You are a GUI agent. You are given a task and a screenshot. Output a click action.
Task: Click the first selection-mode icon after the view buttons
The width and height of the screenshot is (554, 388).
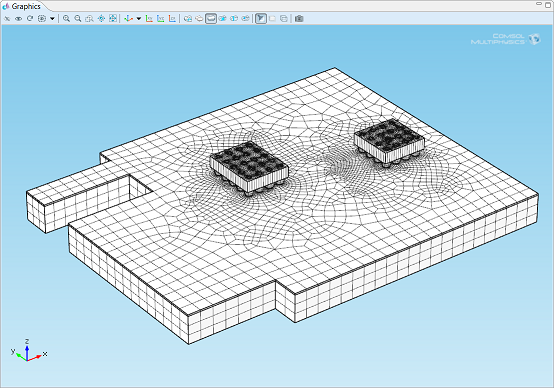click(x=188, y=19)
